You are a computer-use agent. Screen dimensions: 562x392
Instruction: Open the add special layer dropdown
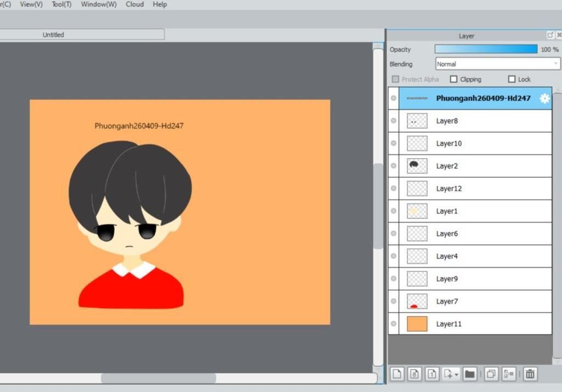[x=451, y=374]
